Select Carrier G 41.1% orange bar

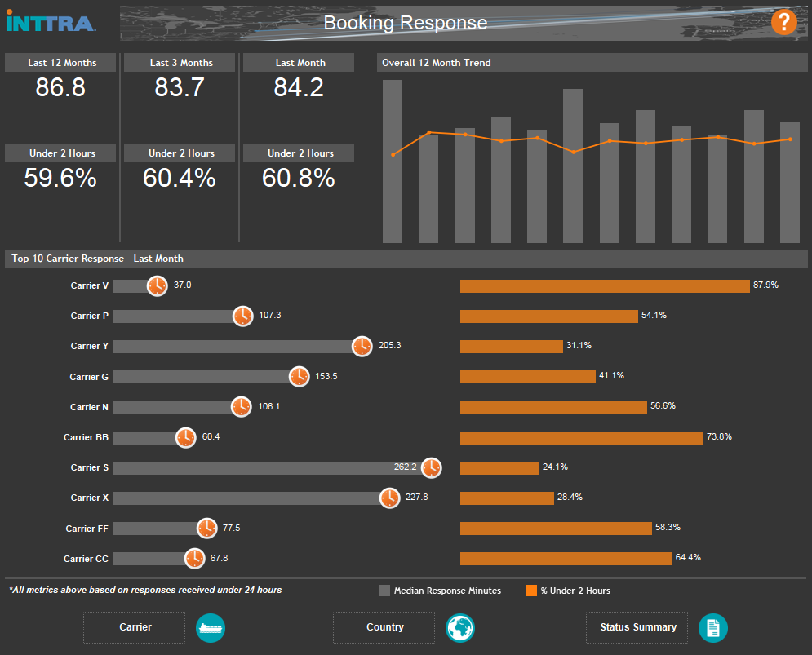(x=528, y=376)
